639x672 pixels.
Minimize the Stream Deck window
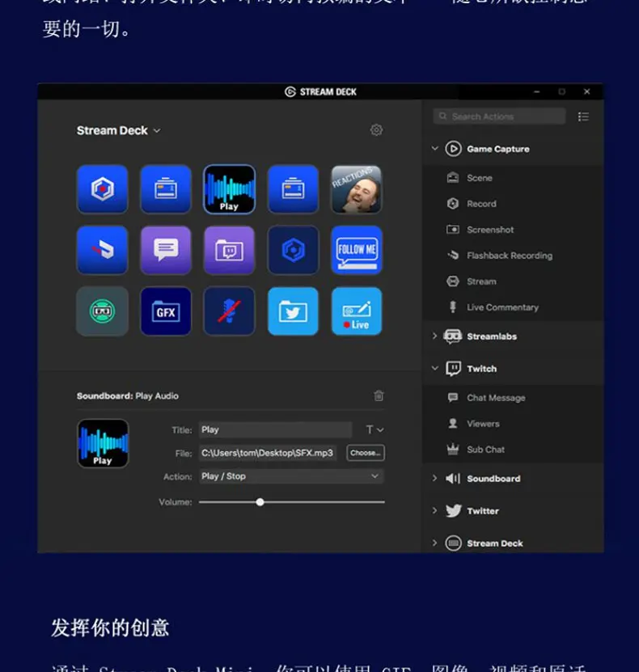(x=536, y=91)
